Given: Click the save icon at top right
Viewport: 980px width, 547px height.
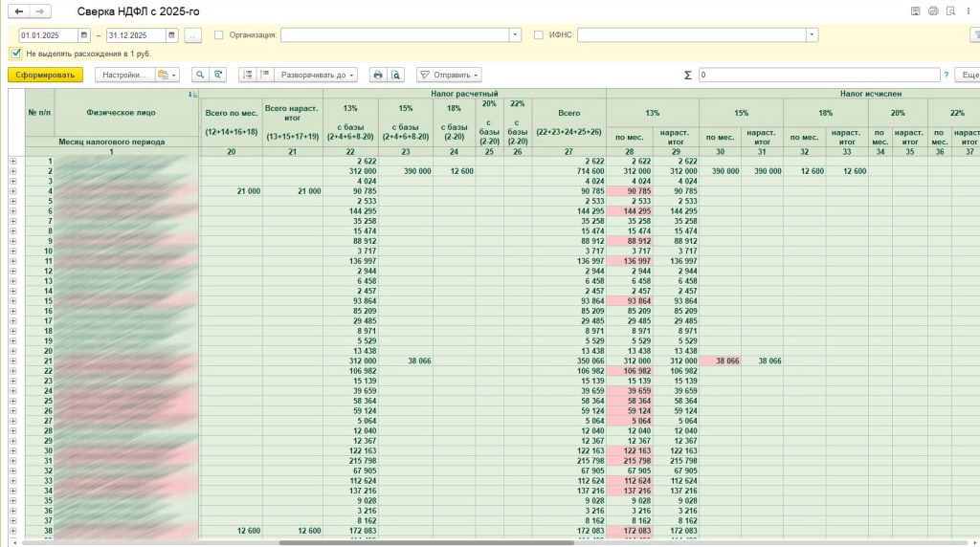Looking at the screenshot, I should 916,11.
